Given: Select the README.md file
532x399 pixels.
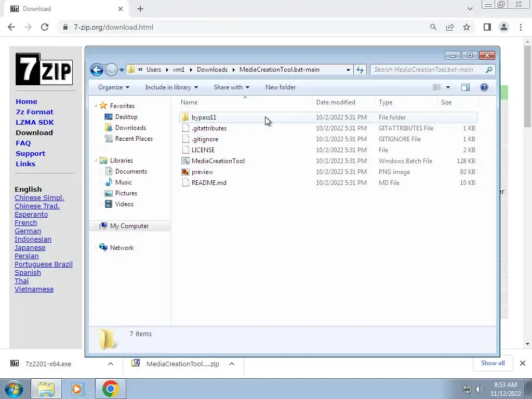Looking at the screenshot, I should click(x=328, y=182).
